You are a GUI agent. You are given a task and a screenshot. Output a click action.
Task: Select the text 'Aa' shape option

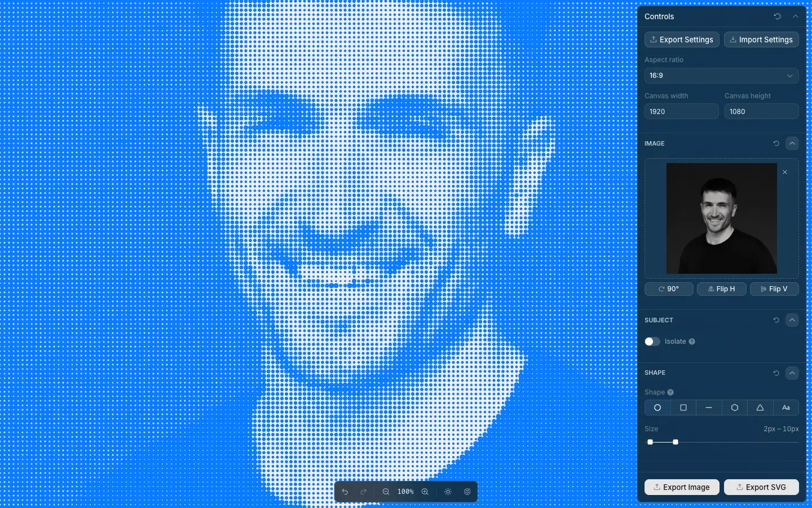pyautogui.click(x=786, y=408)
